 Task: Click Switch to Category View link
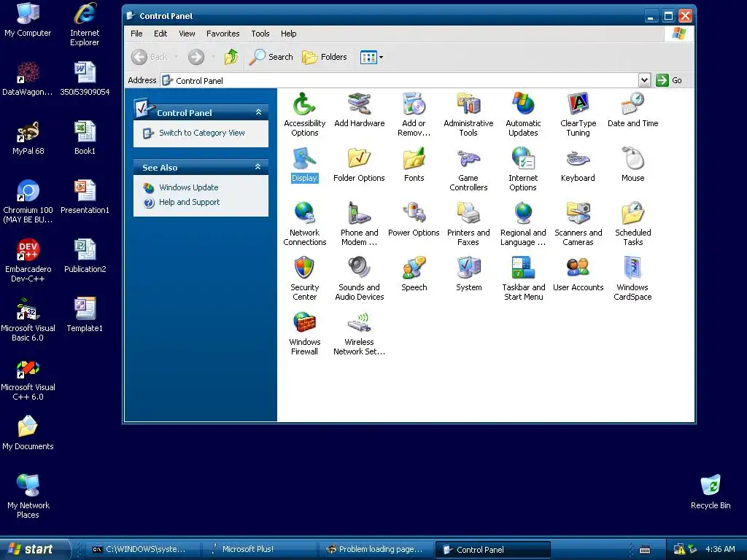coord(201,133)
